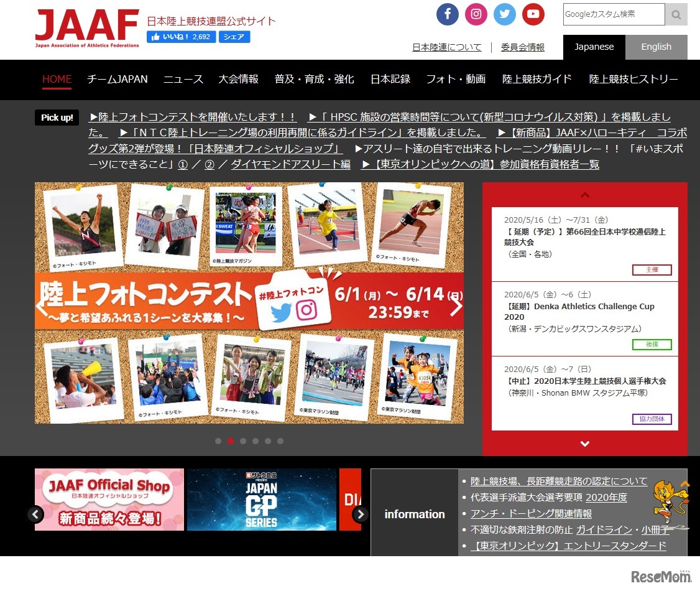Open the ニュース menu item

(183, 79)
